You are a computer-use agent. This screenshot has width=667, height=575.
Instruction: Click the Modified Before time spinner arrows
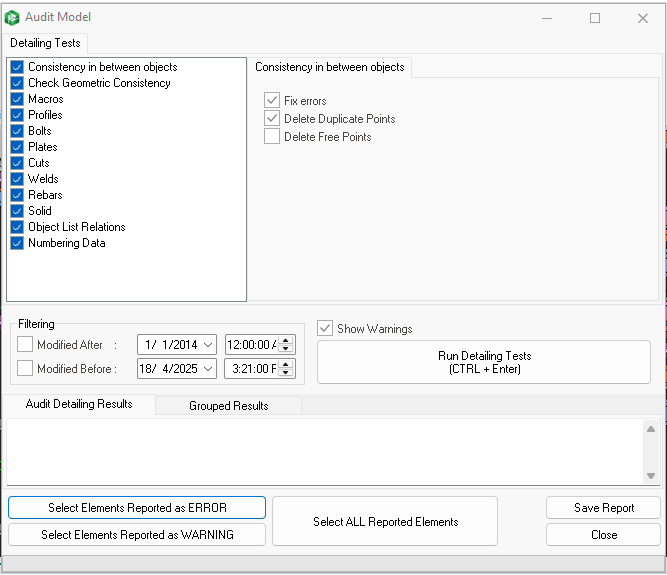click(x=287, y=368)
